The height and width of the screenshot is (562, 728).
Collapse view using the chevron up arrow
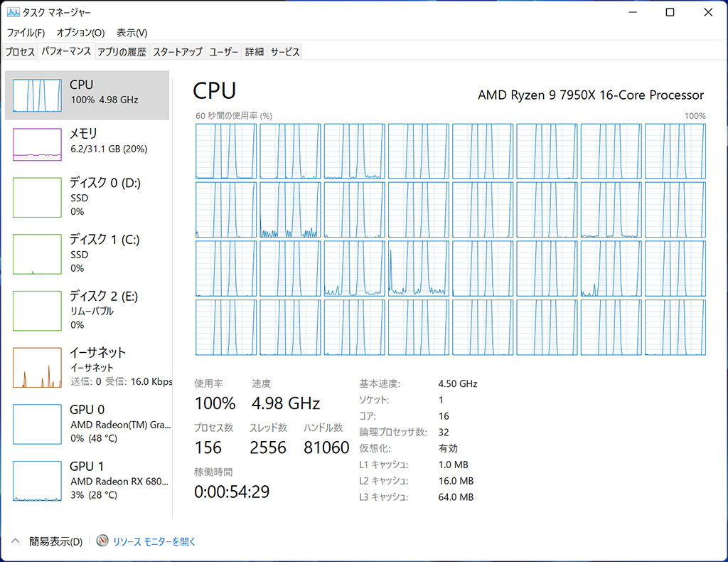pos(16,541)
